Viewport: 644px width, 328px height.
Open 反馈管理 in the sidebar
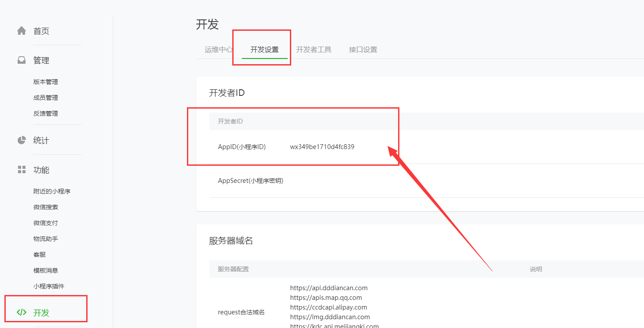[x=46, y=113]
